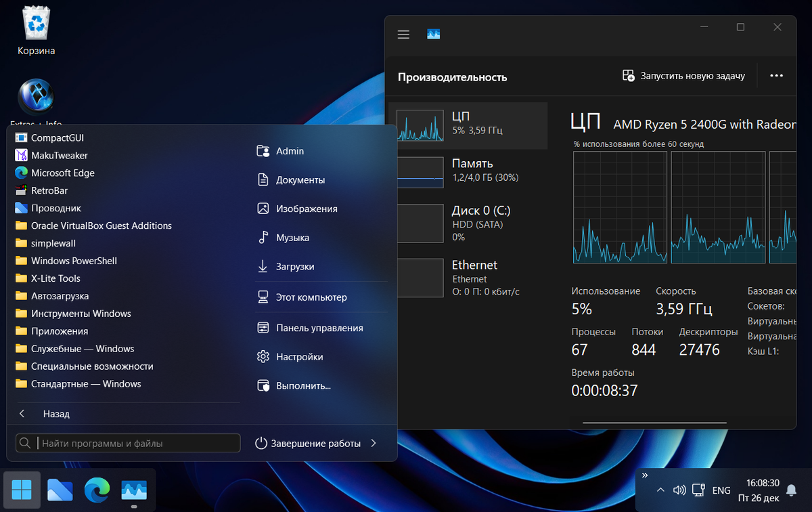The height and width of the screenshot is (512, 812).
Task: Click the double-chevron toolbar expander in taskbar
Action: click(645, 475)
